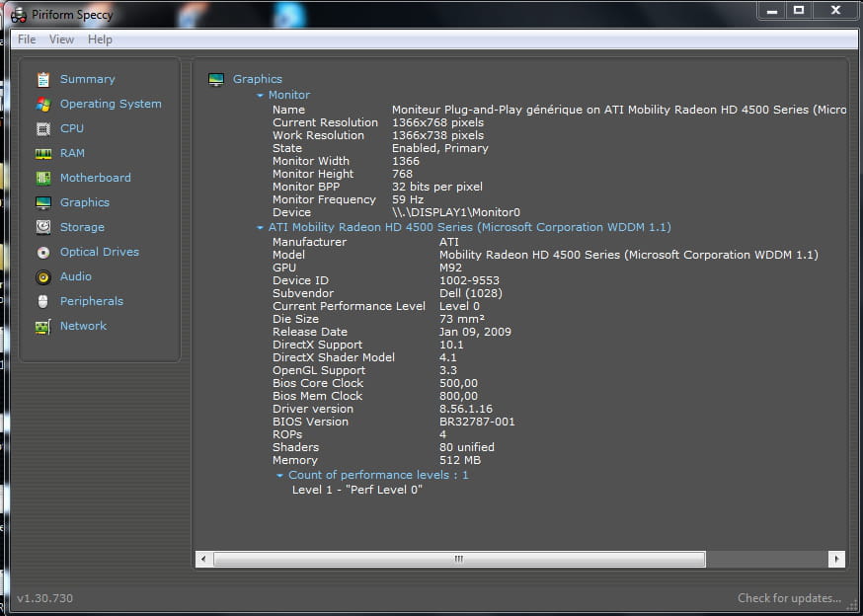Click the Piriform Speccy title bar icon
The height and width of the screenshot is (616, 863).
pyautogui.click(x=19, y=15)
